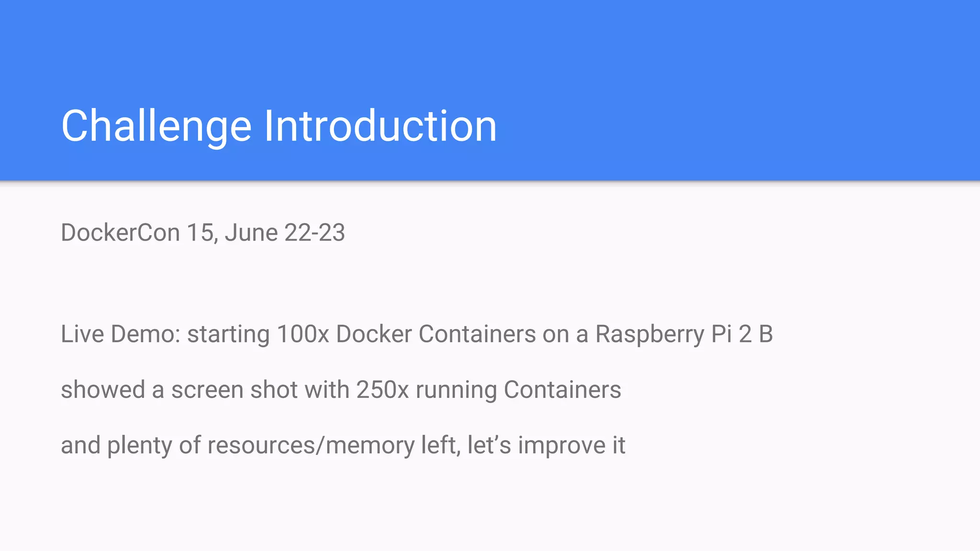Select the "250x" figure
The width and height of the screenshot is (980, 551).
382,389
